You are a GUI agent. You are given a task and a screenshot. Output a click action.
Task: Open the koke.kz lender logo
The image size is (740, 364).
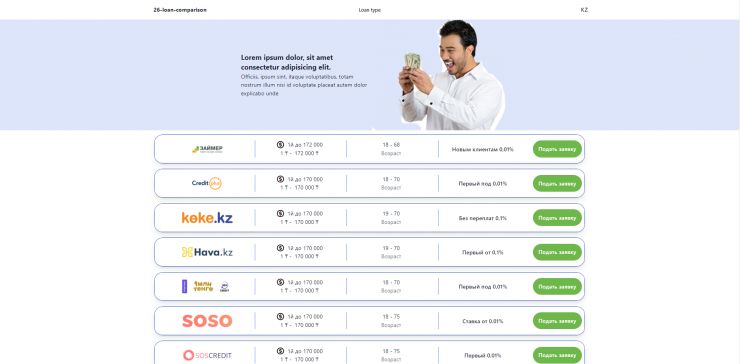pos(207,218)
